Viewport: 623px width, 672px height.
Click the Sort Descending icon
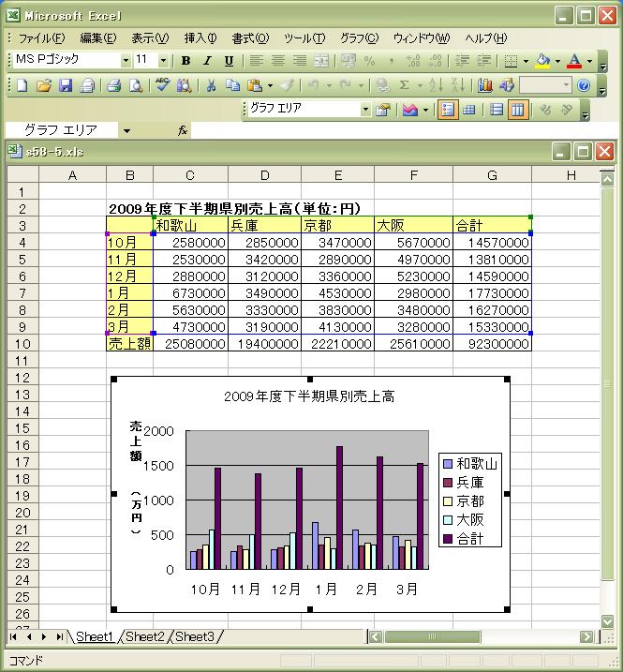(458, 85)
